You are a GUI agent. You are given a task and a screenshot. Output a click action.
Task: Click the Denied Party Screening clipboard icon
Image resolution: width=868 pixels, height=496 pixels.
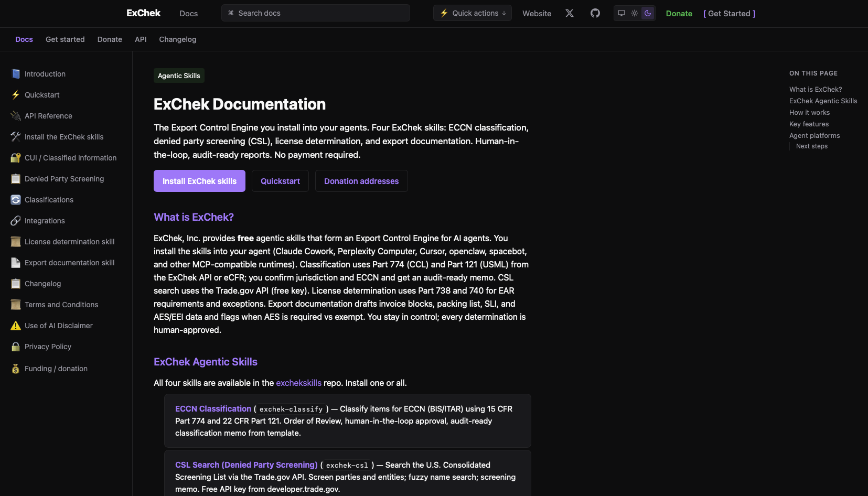(16, 179)
